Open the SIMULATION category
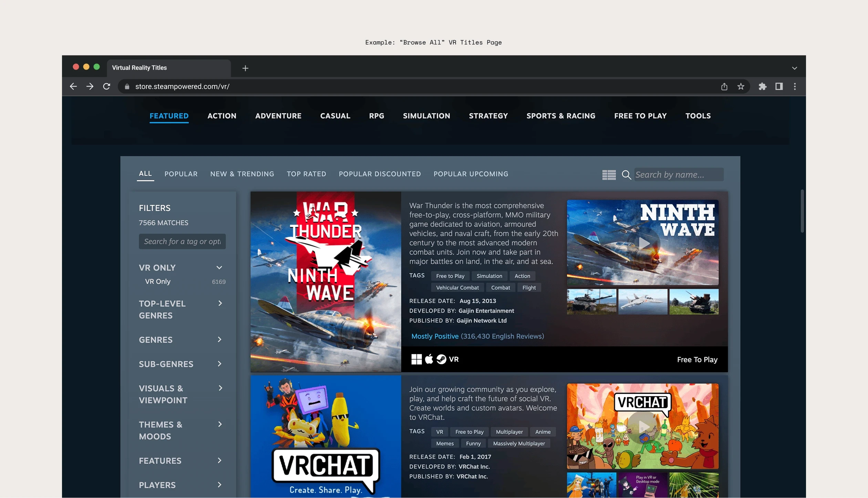Screen dimensions: 868x498 click(426, 116)
